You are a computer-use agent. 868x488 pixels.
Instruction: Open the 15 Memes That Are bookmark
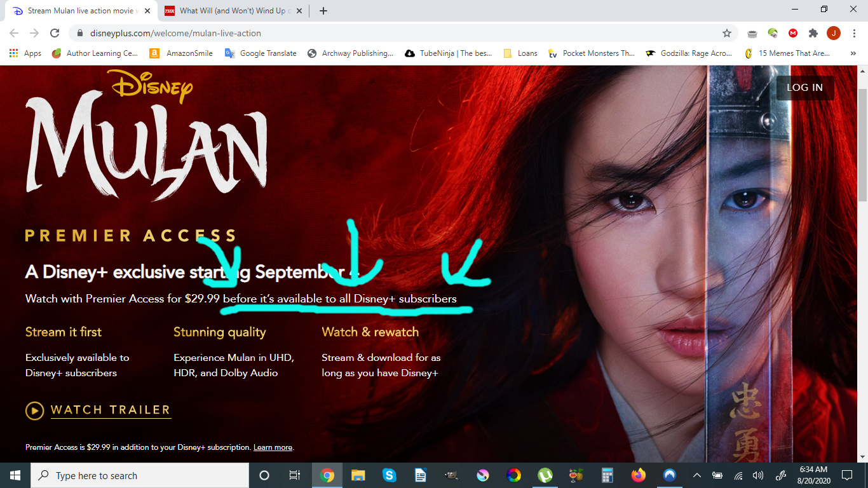(x=787, y=53)
